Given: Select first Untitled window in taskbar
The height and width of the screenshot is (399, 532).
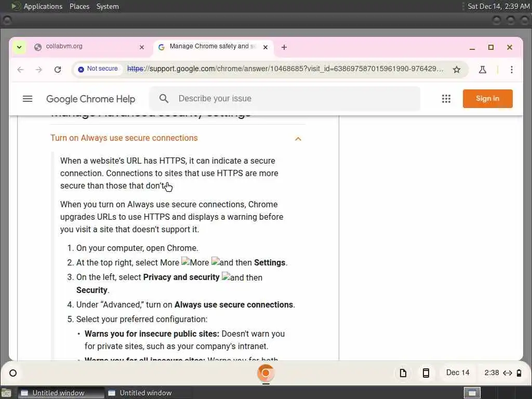Looking at the screenshot, I should [61, 393].
